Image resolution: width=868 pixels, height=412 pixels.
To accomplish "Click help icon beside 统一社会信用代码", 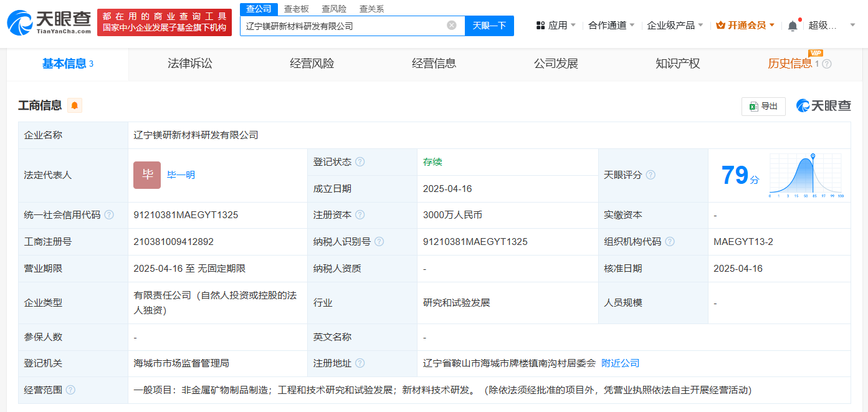I will tap(109, 215).
